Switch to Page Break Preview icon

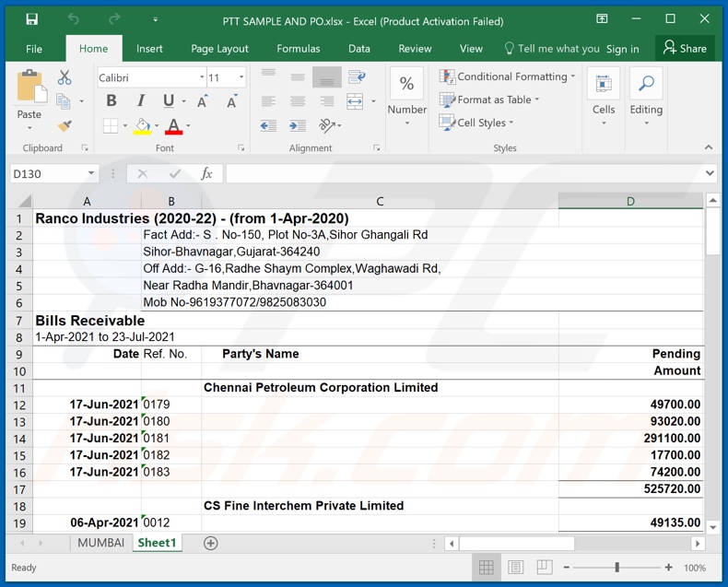click(x=544, y=567)
